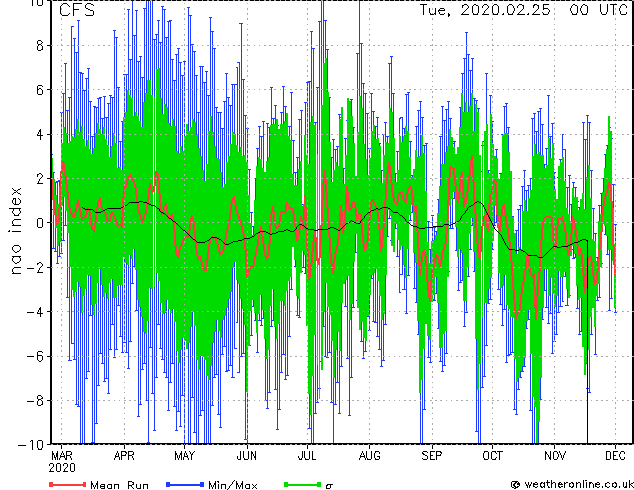The height and width of the screenshot is (490, 634).
Task: Click the MAY x-axis month label
Action: point(184,456)
